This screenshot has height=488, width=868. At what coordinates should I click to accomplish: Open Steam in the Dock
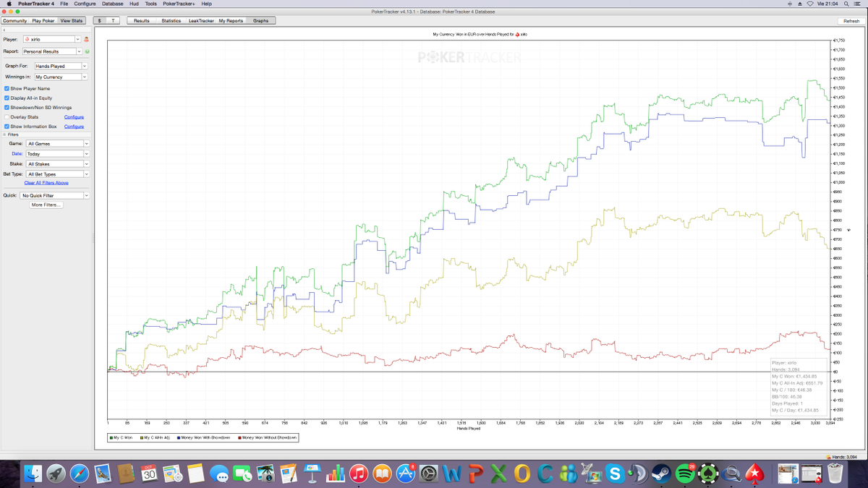tap(662, 474)
